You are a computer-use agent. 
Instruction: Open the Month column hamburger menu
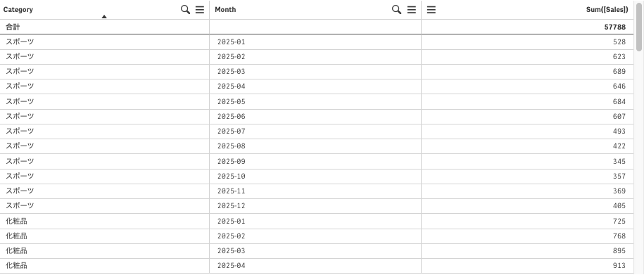tap(412, 10)
